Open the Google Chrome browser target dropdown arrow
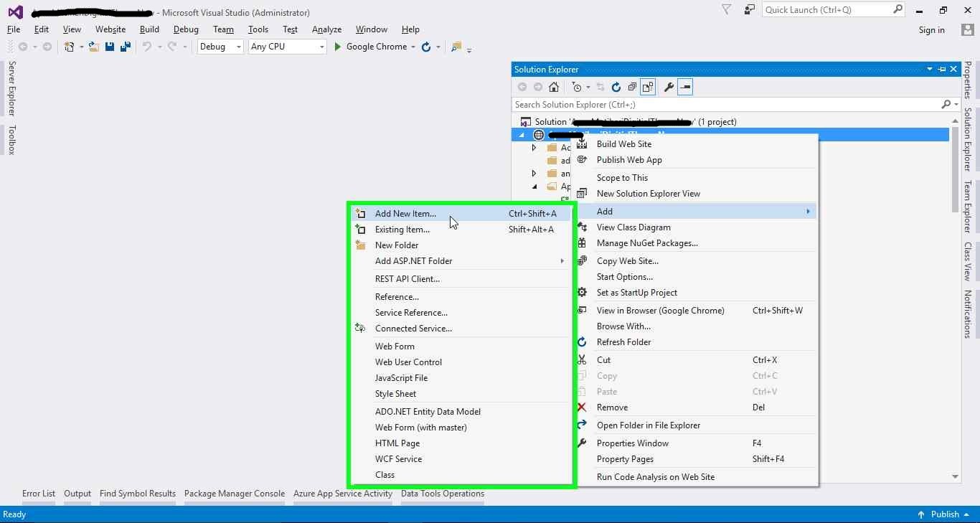The image size is (980, 523). pos(413,47)
